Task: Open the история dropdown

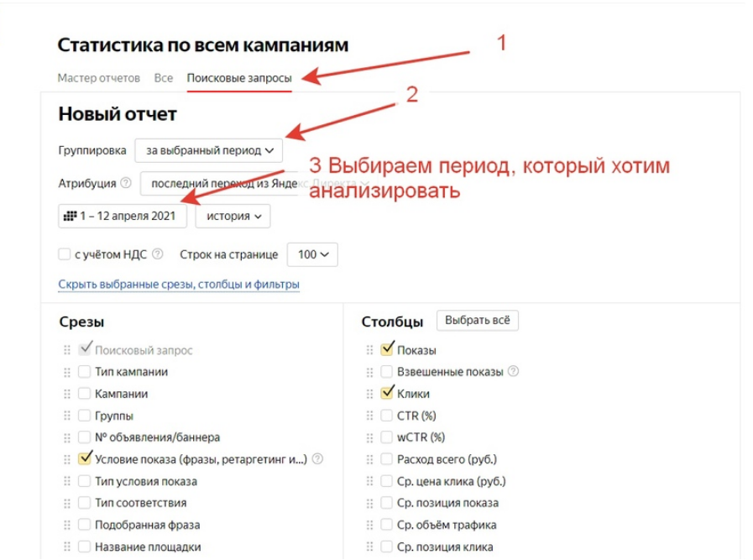Action: tap(233, 216)
